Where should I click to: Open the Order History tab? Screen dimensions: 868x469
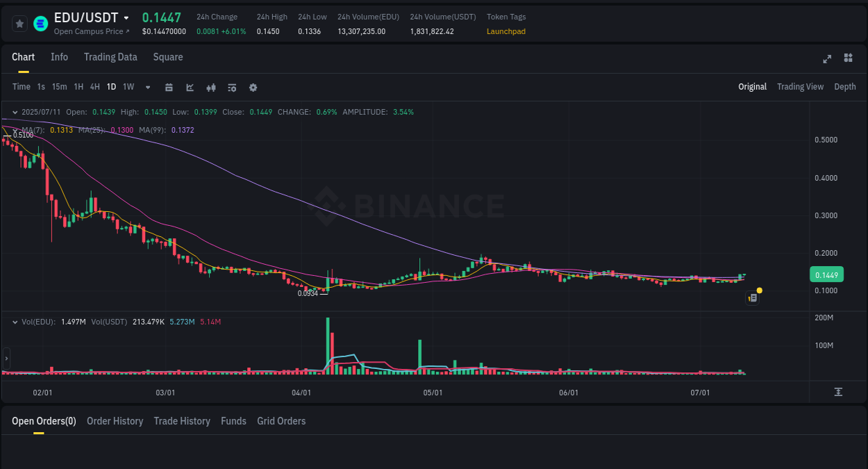(x=115, y=421)
